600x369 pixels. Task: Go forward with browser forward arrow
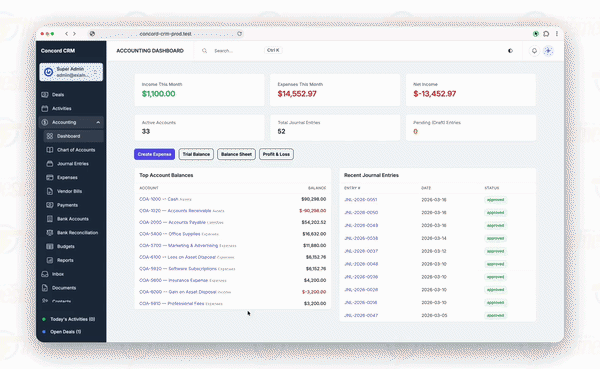(74, 34)
